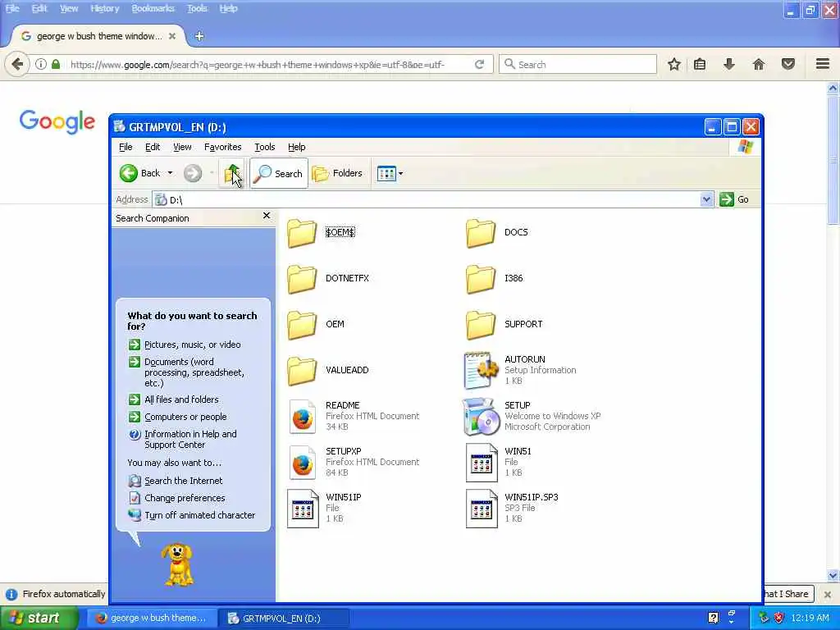Select the README Firefox HTML icon
Viewport: 840px width, 630px height.
pyautogui.click(x=303, y=416)
